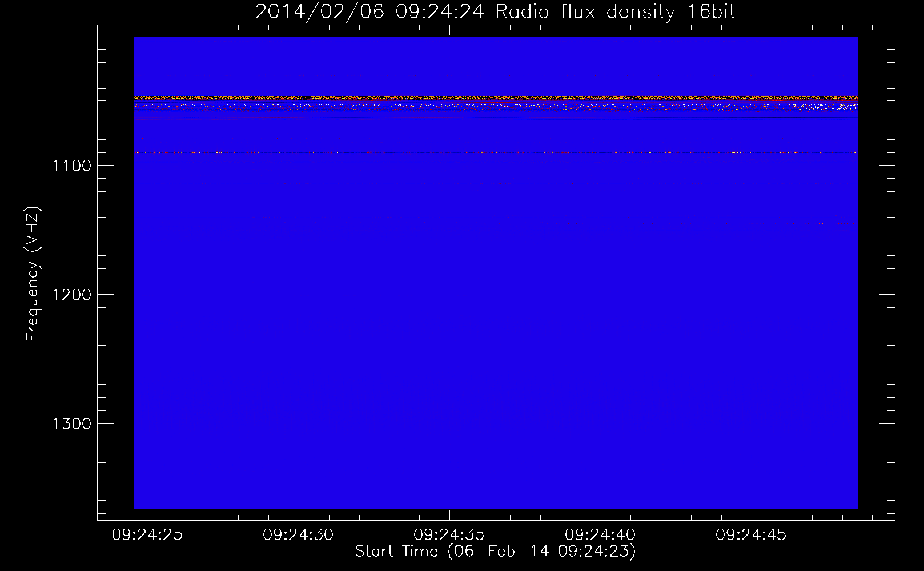The height and width of the screenshot is (571, 924).
Task: Click the 'Frequency (MHZ)' axis label
Action: tap(33, 274)
